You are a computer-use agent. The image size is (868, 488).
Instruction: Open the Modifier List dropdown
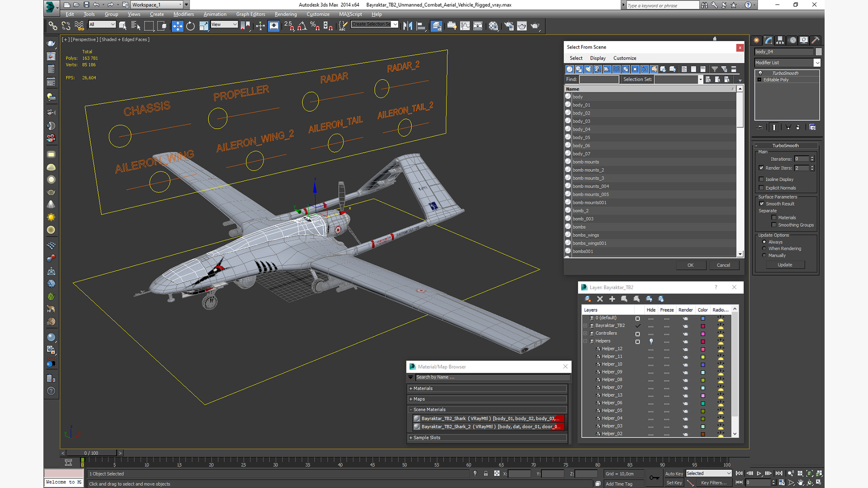click(817, 63)
